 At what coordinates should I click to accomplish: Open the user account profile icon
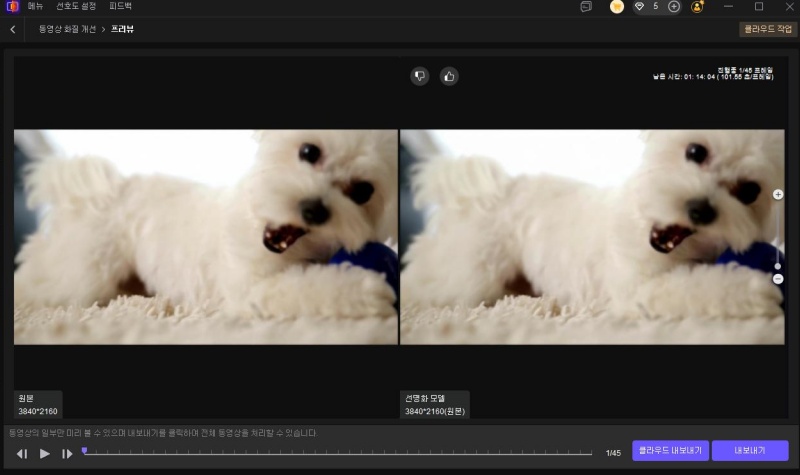(x=697, y=7)
